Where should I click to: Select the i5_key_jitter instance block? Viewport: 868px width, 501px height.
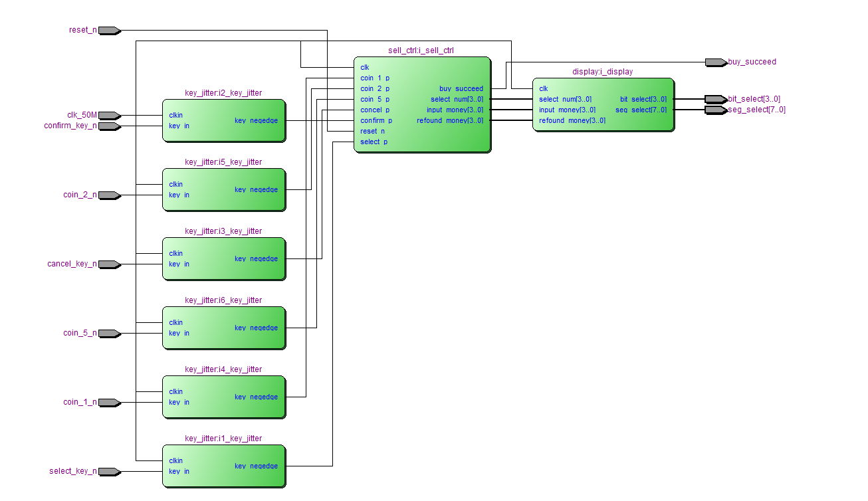point(223,201)
